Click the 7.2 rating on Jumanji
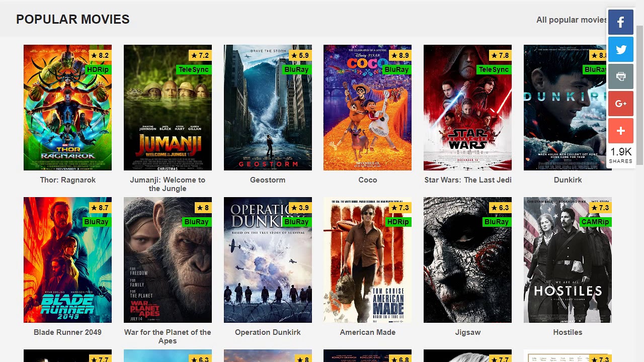This screenshot has height=362, width=644. pos(200,55)
